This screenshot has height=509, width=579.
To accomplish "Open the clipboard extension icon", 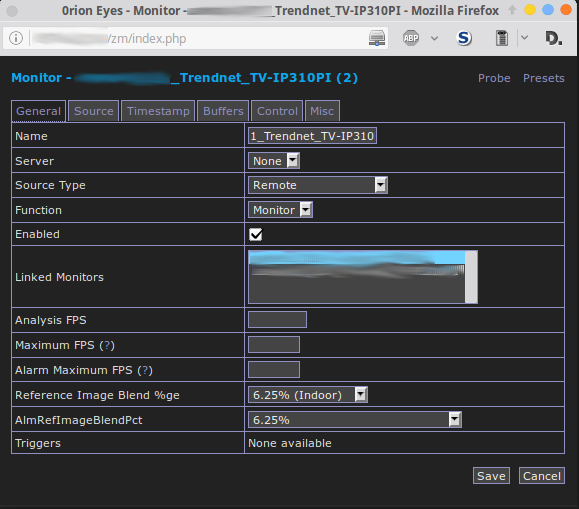I will 501,38.
